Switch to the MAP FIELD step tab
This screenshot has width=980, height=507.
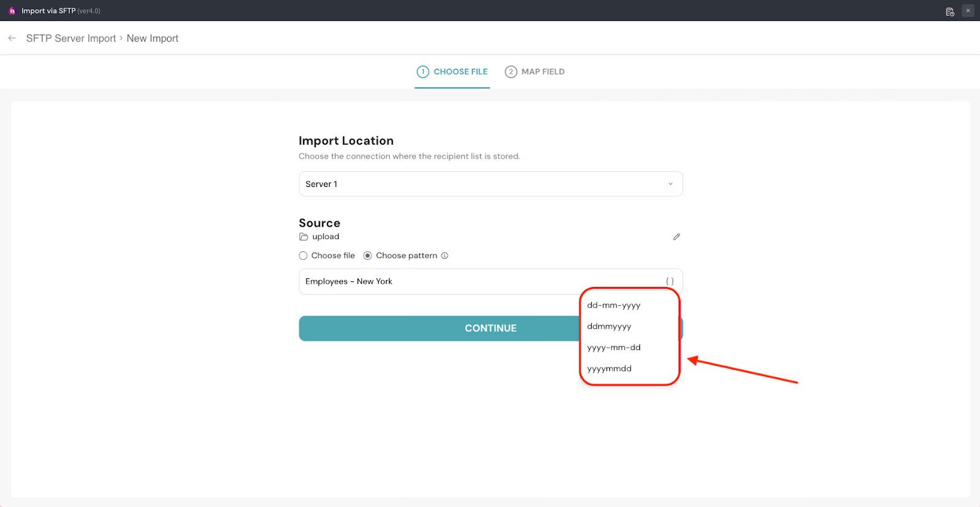[535, 72]
